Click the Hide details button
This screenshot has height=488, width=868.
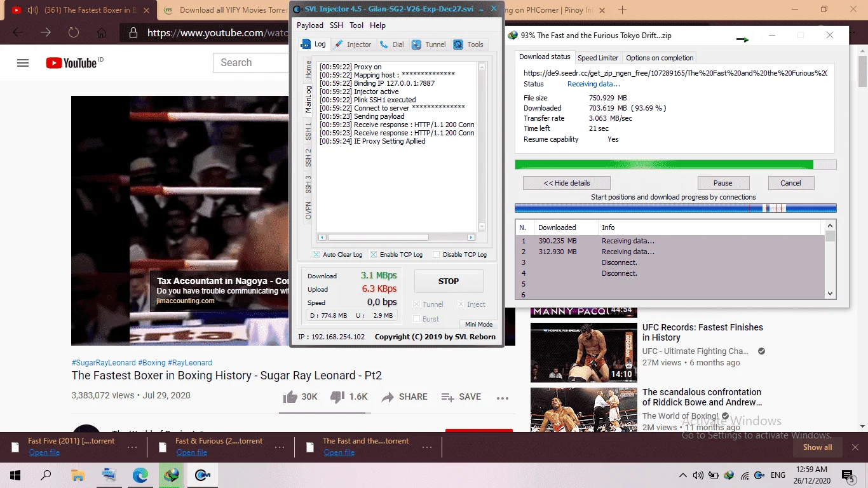[567, 183]
